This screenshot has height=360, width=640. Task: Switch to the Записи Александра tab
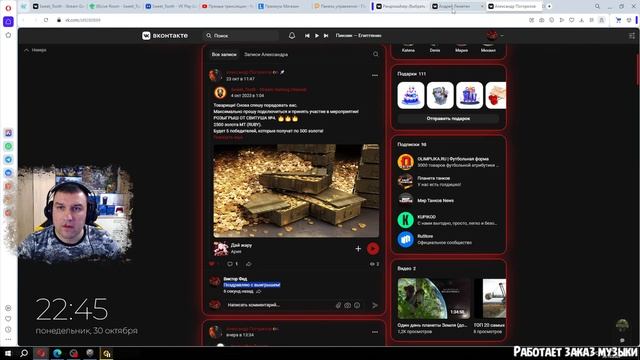tap(266, 54)
